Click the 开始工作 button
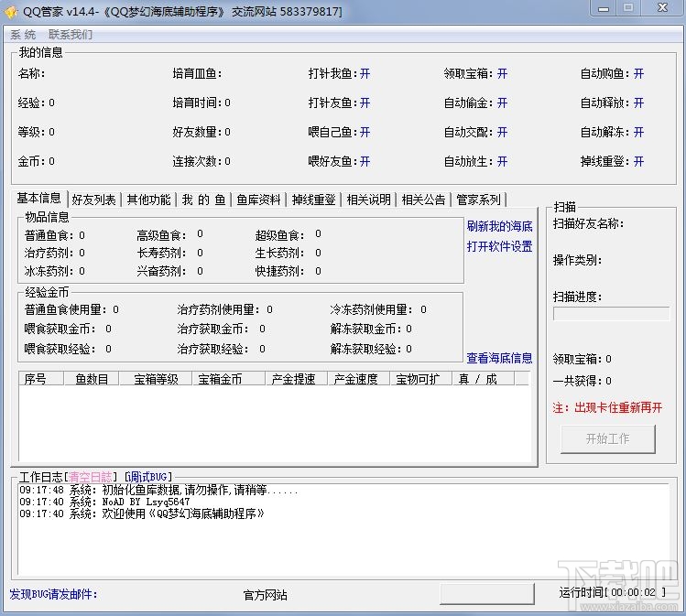 (607, 438)
